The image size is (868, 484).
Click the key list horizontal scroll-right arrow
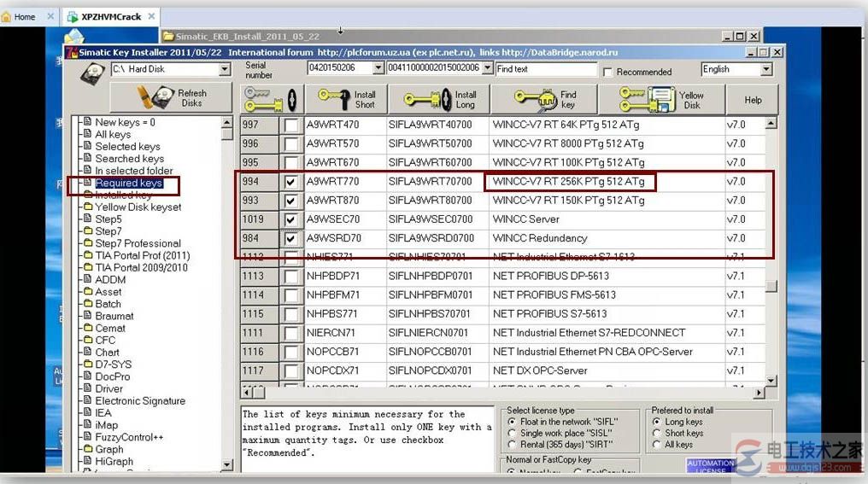tap(759, 392)
